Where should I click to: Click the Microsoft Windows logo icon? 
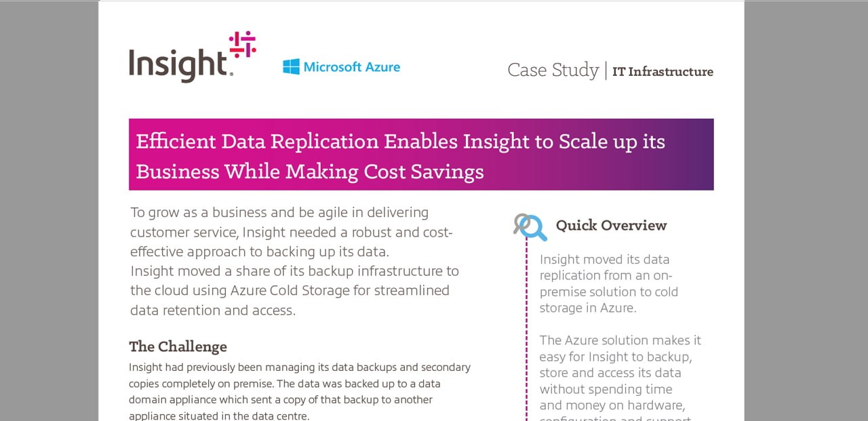[x=291, y=66]
